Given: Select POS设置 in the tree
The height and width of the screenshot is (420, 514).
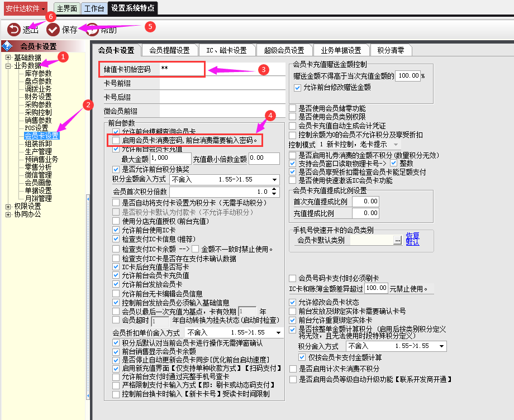Looking at the screenshot, I should tap(36, 128).
